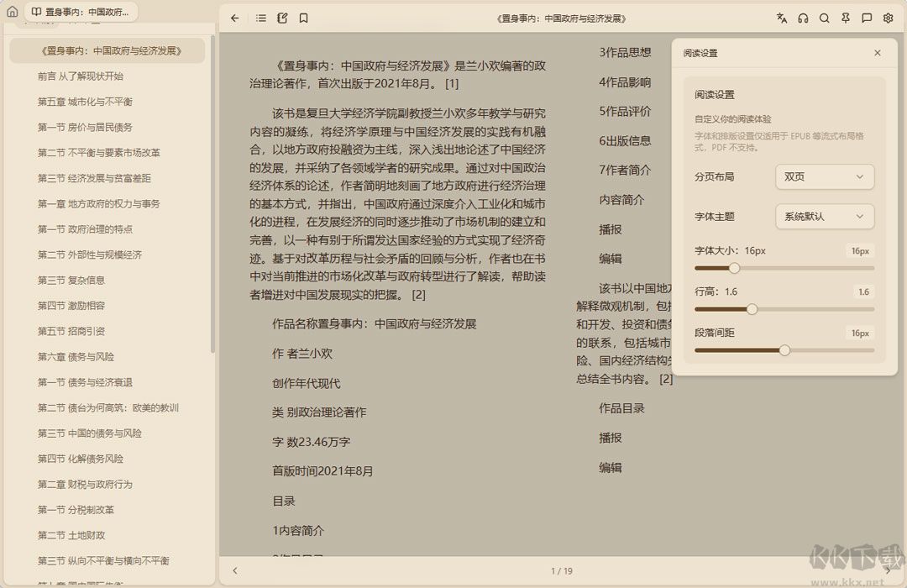907x588 pixels.
Task: Open 第五章 城市化与不平衡
Action: (85, 102)
